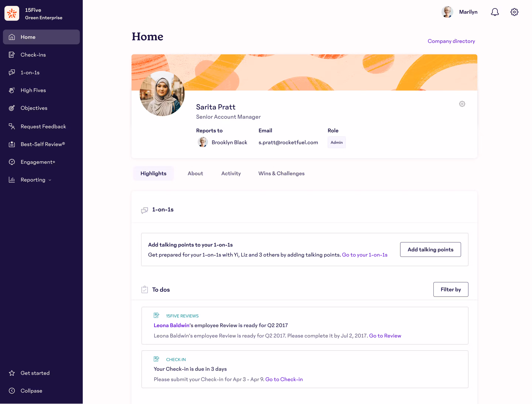Open notifications via the bell icon
Image resolution: width=532 pixels, height=404 pixels.
coord(495,12)
